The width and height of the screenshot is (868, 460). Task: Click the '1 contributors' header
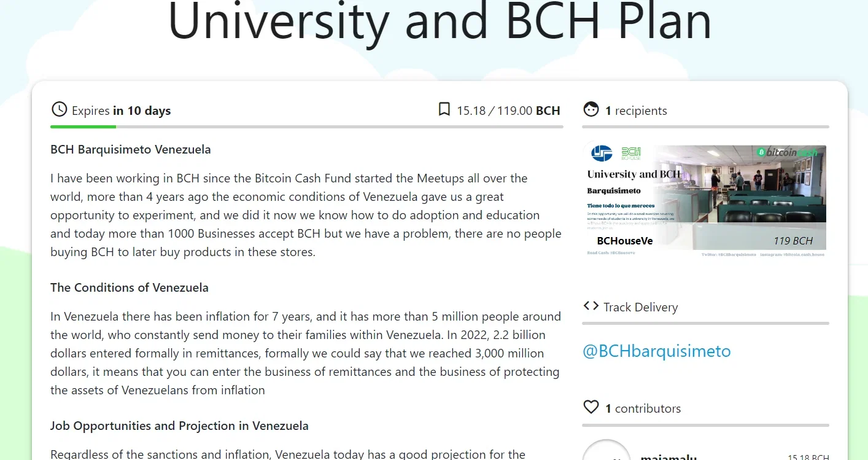tap(643, 409)
